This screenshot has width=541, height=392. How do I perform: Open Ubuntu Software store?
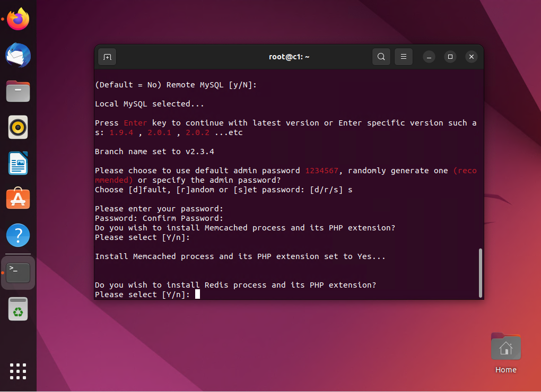click(x=18, y=199)
